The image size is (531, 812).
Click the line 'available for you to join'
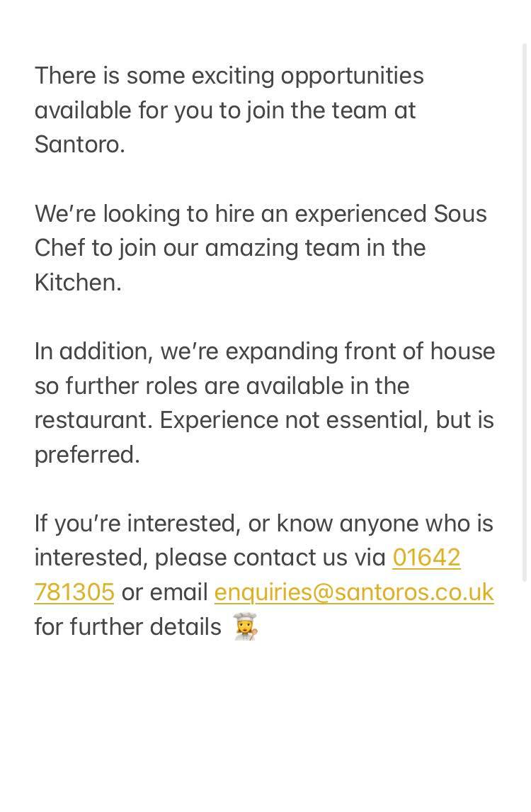pyautogui.click(x=224, y=111)
